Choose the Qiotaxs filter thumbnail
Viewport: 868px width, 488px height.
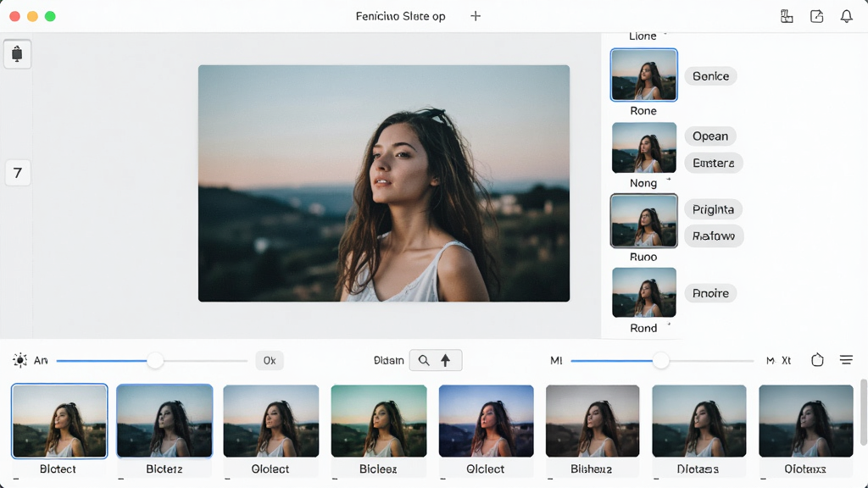pyautogui.click(x=806, y=421)
